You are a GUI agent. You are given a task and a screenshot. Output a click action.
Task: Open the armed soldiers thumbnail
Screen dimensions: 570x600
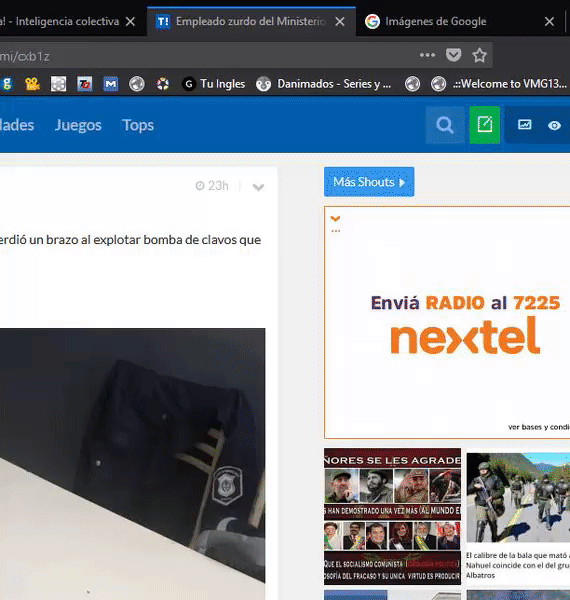coord(518,497)
